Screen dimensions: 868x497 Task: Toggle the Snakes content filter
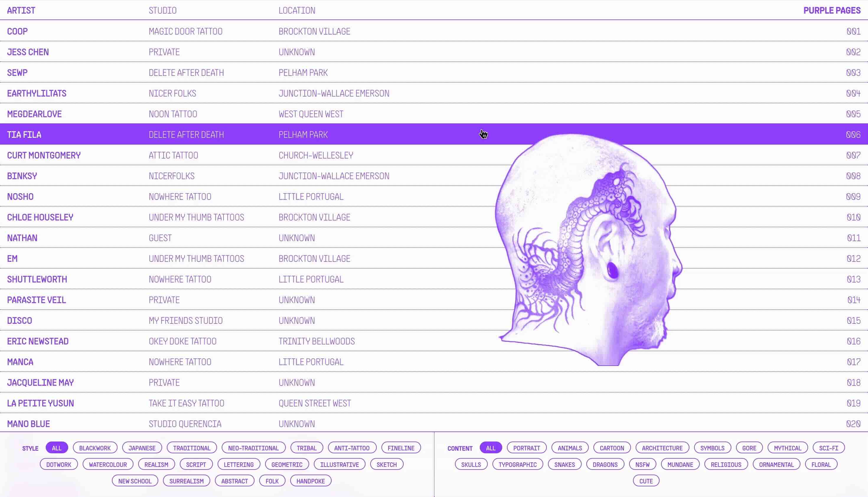coord(564,464)
